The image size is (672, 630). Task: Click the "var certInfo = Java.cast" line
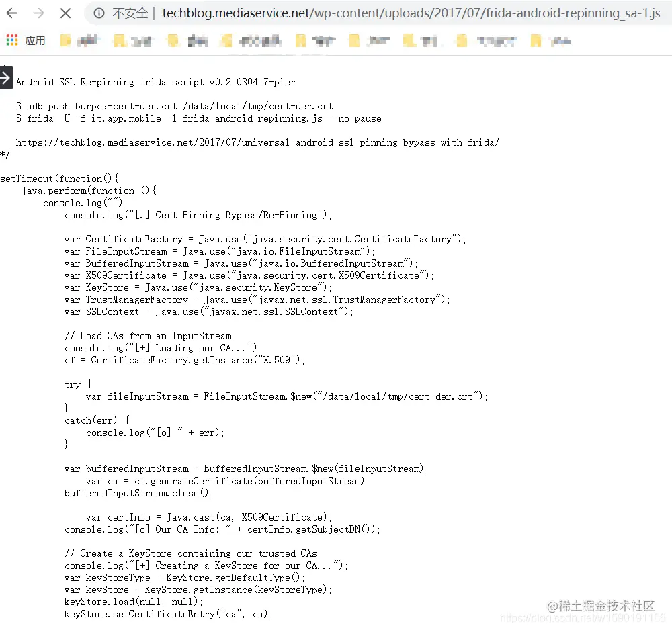coord(209,517)
